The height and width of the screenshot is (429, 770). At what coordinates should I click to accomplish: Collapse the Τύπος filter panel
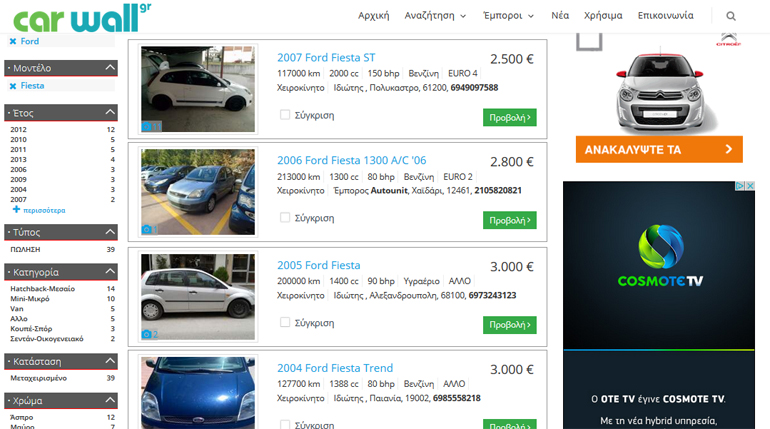tap(110, 232)
